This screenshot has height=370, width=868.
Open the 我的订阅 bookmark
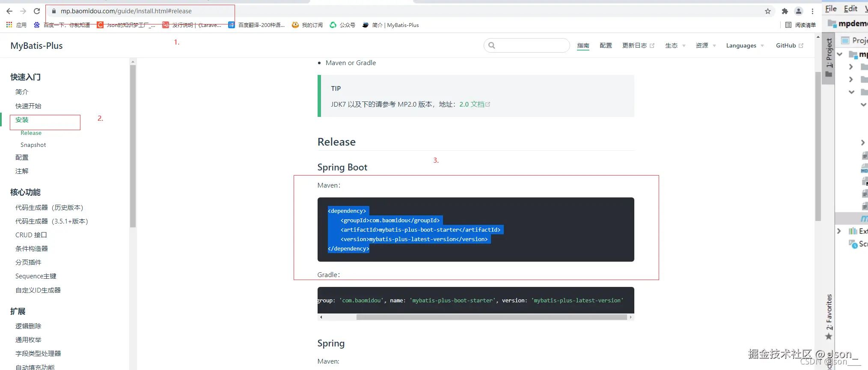(307, 25)
